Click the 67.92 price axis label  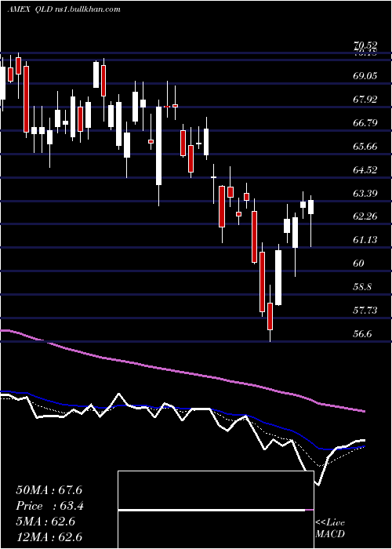(365, 99)
